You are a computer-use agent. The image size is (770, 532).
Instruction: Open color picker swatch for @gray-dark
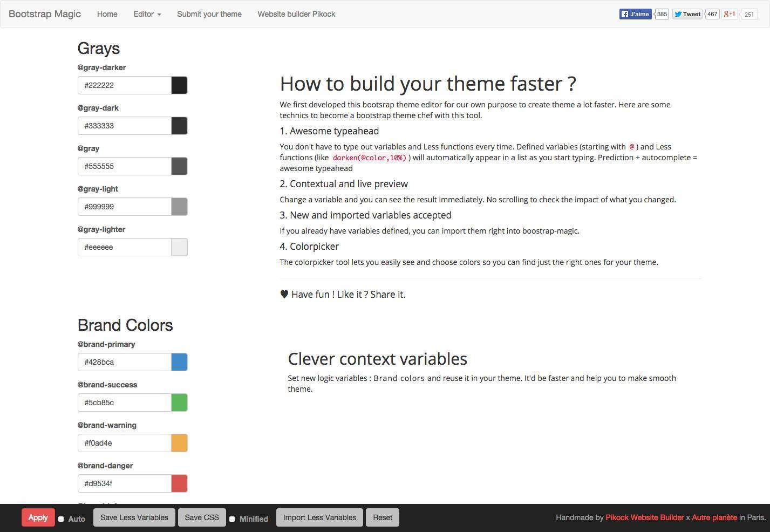click(x=179, y=126)
